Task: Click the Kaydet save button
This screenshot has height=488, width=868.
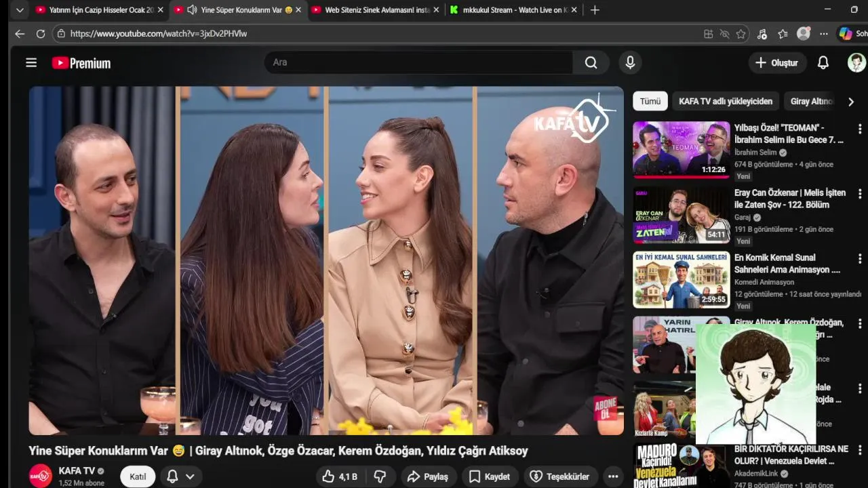Action: coord(490,476)
